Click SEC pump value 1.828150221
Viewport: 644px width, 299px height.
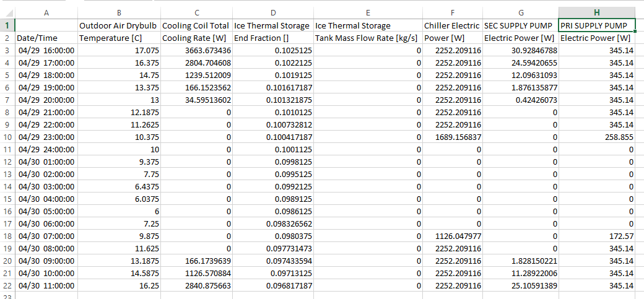point(521,261)
